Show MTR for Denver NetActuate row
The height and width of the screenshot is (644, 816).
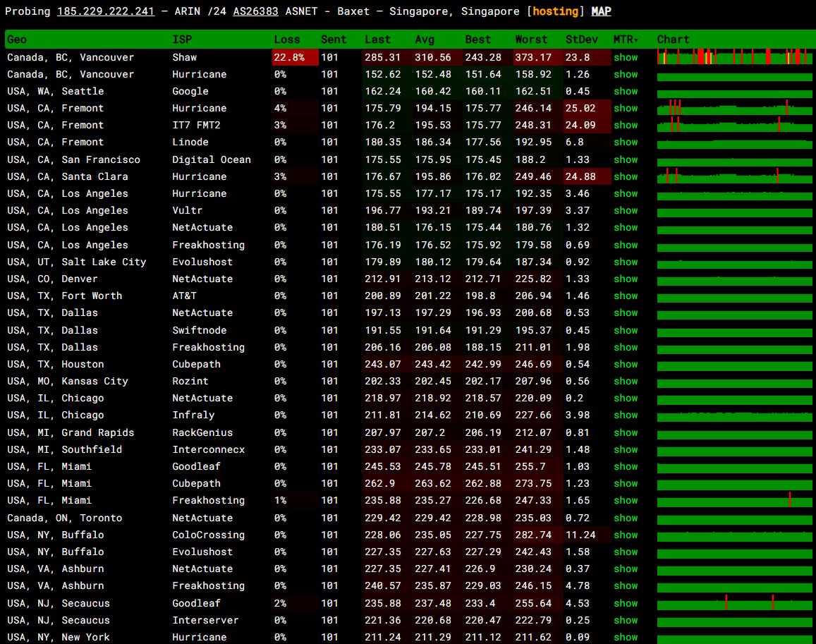(626, 279)
